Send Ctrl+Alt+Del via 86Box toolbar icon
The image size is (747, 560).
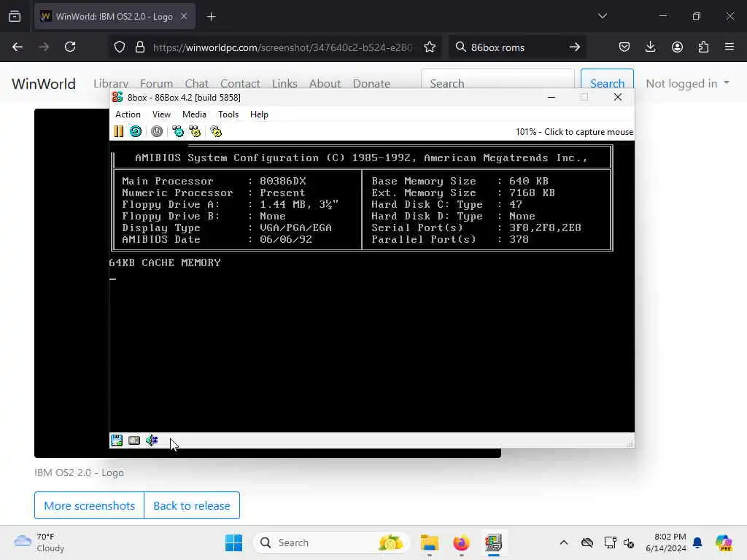click(178, 131)
